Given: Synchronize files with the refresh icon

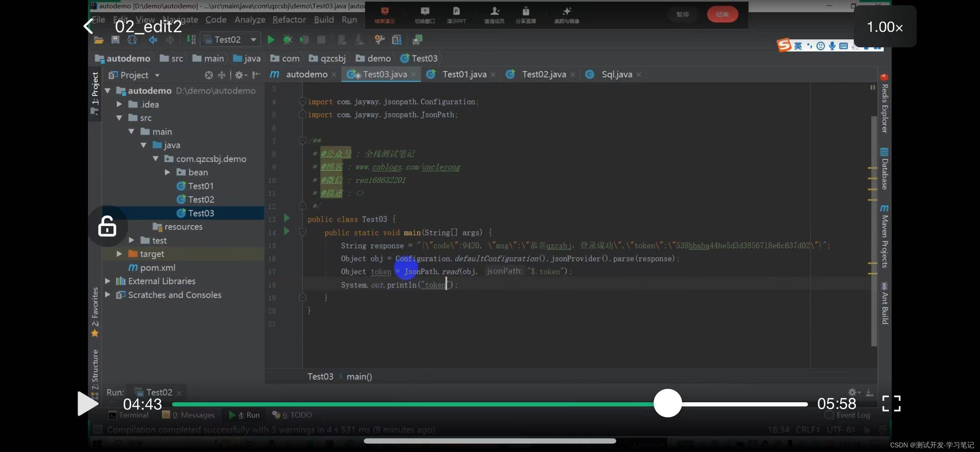Looking at the screenshot, I should pos(132,40).
